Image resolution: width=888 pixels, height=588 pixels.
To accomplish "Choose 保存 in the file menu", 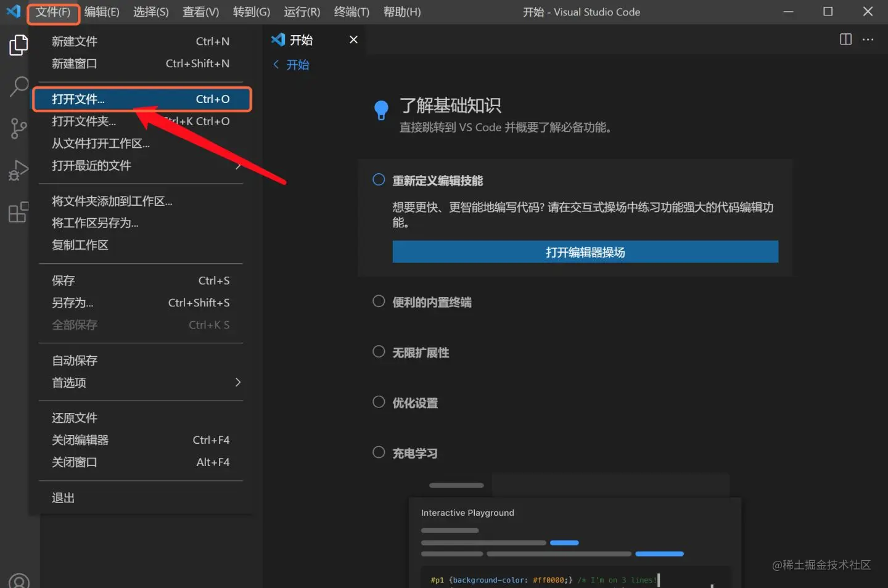I will click(x=141, y=280).
